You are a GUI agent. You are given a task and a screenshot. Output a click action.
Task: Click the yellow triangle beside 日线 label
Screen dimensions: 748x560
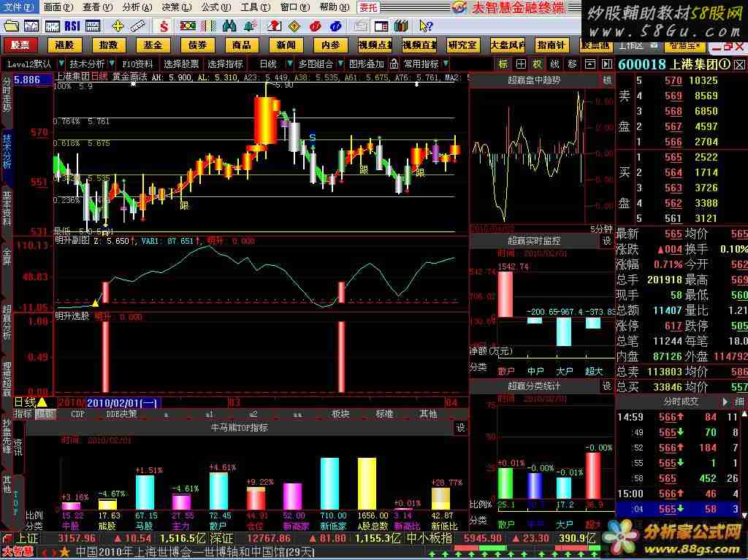[x=42, y=402]
